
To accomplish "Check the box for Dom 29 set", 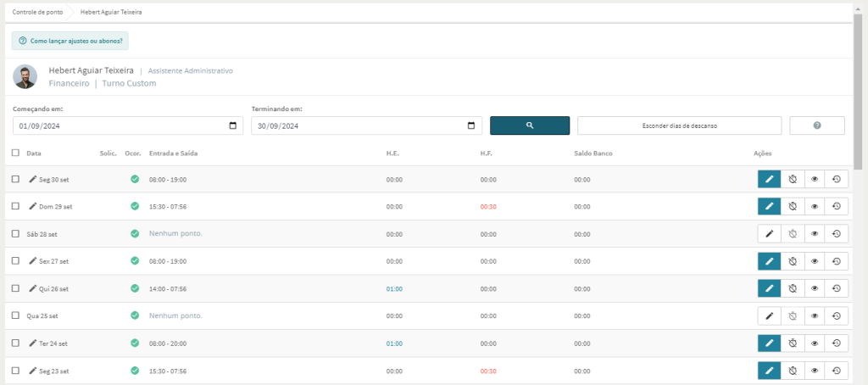I will [15, 206].
